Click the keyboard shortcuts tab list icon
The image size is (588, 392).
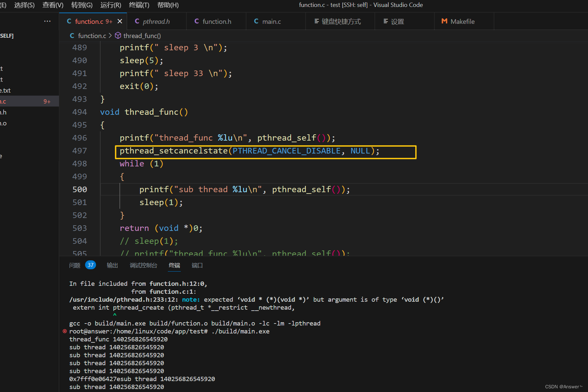pyautogui.click(x=317, y=21)
